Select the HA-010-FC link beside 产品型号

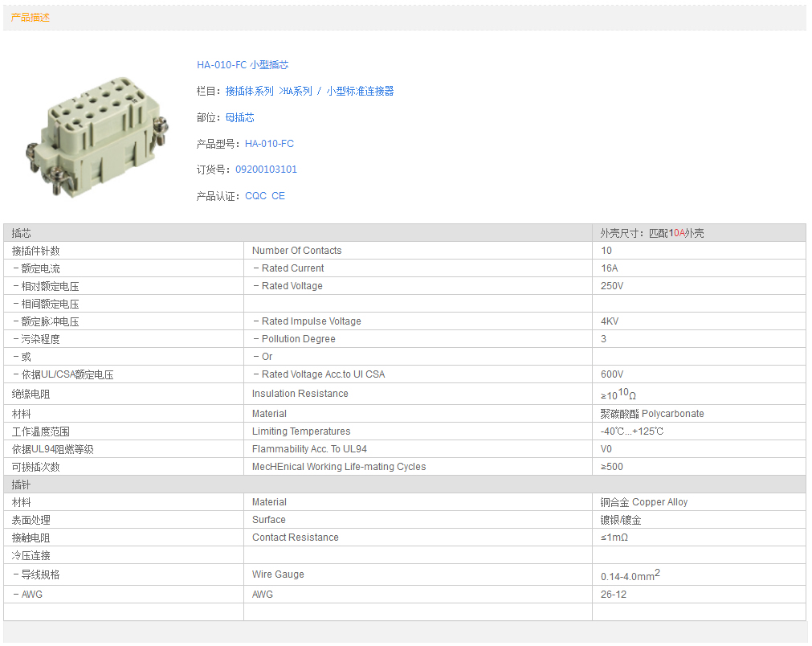pos(269,144)
